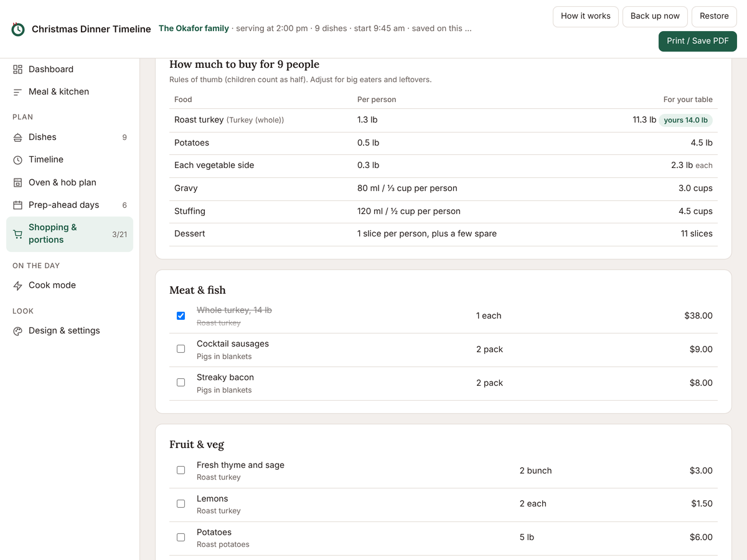The height and width of the screenshot is (560, 747).
Task: Click the Design & settings palette icon
Action: 17,331
